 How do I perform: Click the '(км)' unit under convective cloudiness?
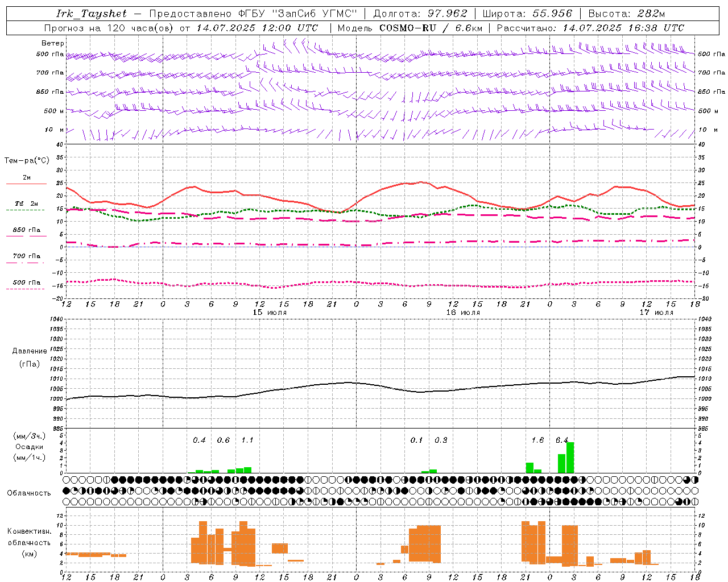(x=30, y=554)
